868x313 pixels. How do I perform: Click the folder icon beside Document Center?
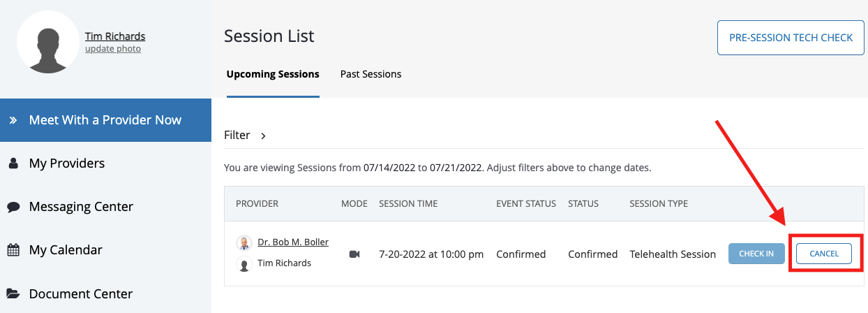(13, 293)
